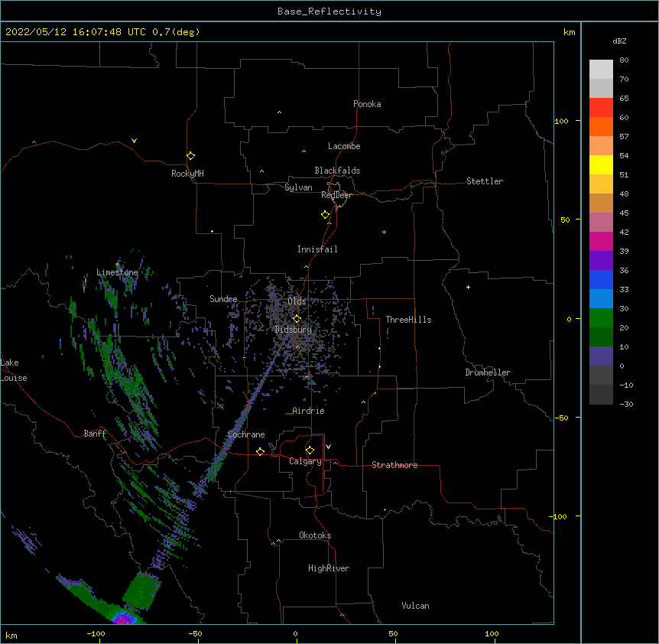Click the Sundre label
Screen dimensions: 659x644
[x=223, y=299]
